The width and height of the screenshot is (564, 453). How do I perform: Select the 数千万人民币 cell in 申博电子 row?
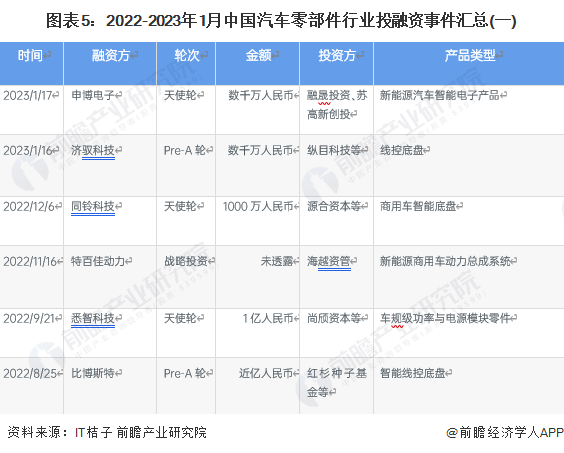pyautogui.click(x=258, y=110)
